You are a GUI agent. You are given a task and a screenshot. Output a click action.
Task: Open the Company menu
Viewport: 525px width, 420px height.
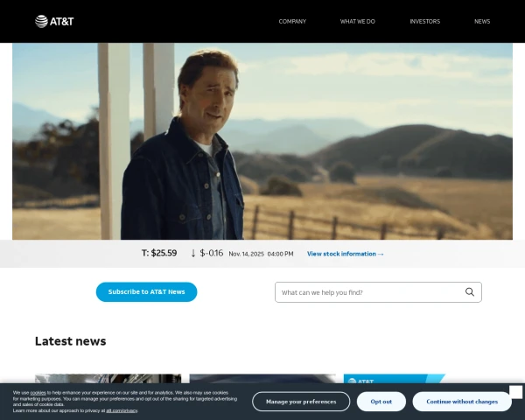[x=292, y=21]
